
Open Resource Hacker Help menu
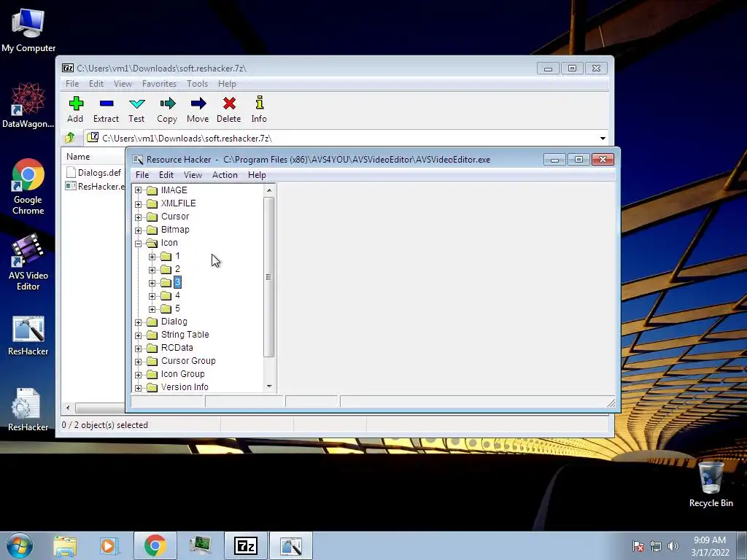point(257,175)
